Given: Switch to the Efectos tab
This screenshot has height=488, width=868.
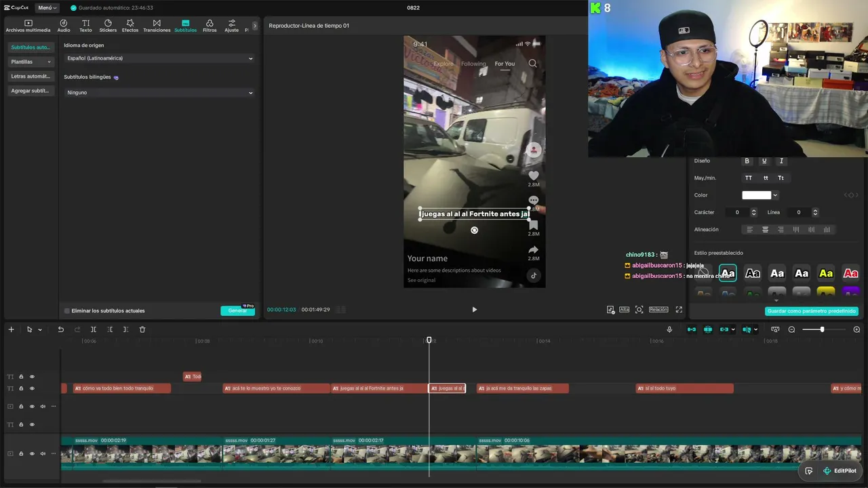Looking at the screenshot, I should 130,26.
